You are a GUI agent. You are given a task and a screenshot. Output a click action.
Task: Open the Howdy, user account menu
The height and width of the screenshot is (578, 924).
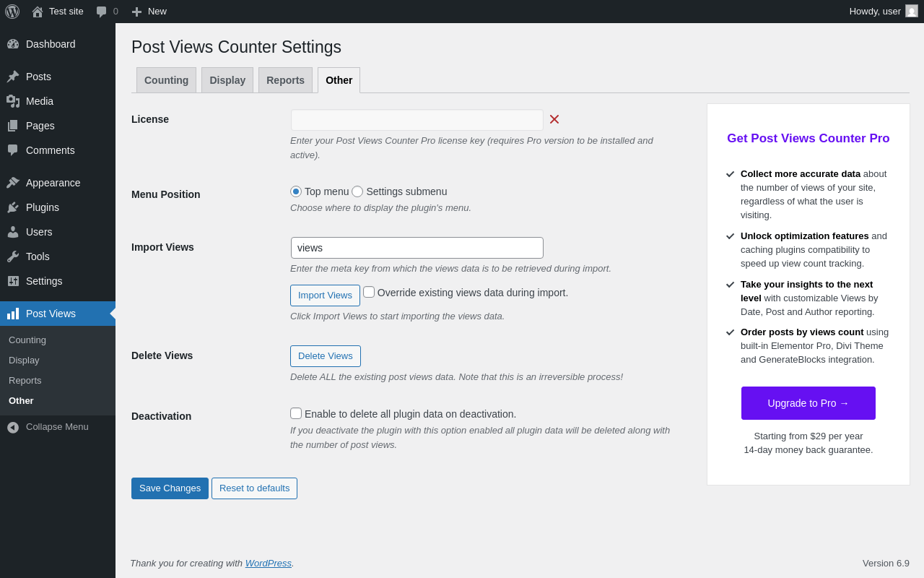pyautogui.click(x=883, y=12)
